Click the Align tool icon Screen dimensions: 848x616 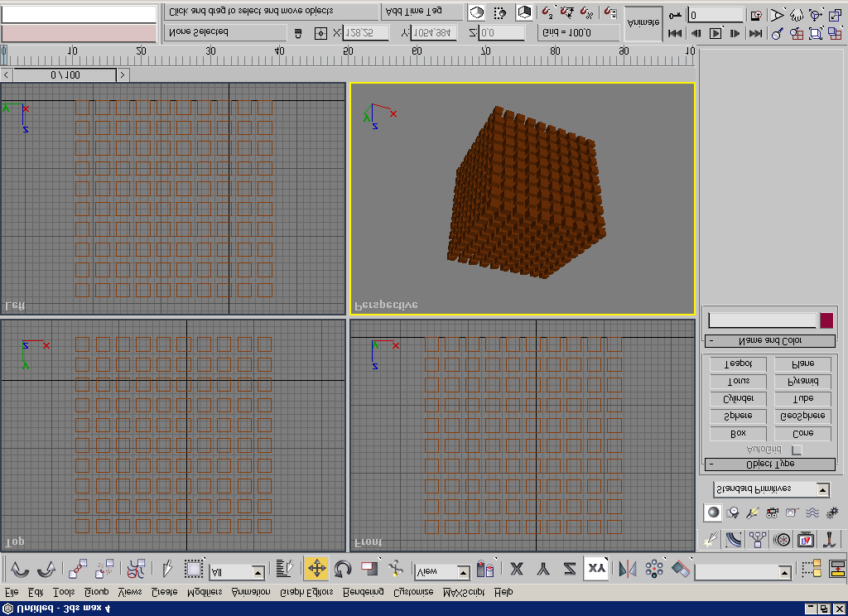[x=681, y=569]
